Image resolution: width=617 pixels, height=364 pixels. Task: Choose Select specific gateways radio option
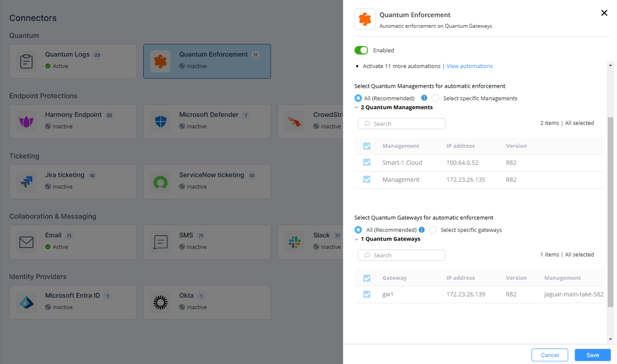433,230
